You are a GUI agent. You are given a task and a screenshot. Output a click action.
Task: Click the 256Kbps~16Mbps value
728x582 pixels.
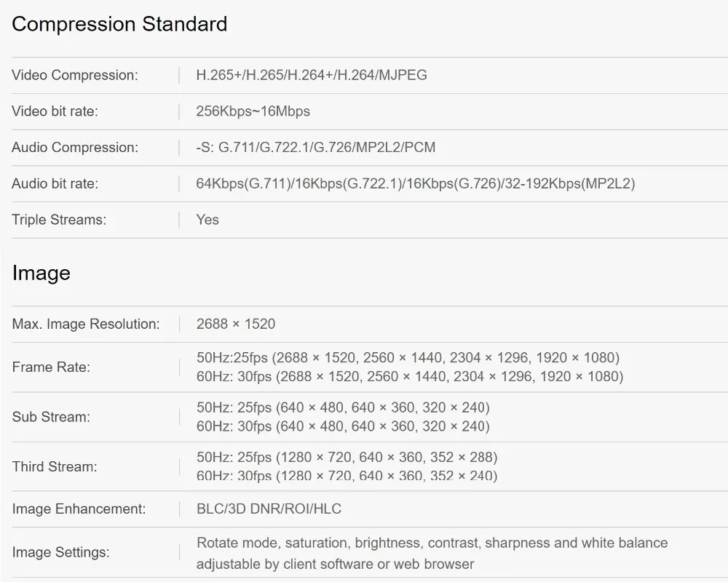pyautogui.click(x=253, y=111)
